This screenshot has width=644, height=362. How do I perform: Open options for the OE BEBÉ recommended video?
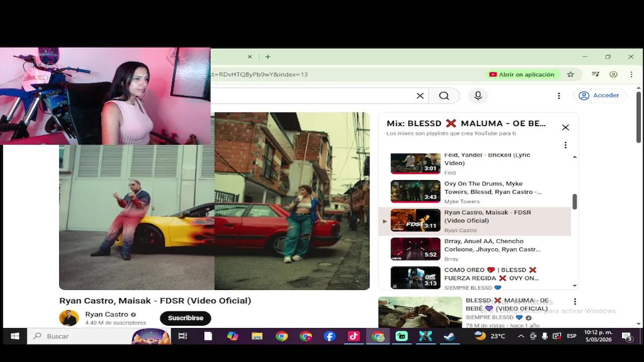tap(575, 302)
